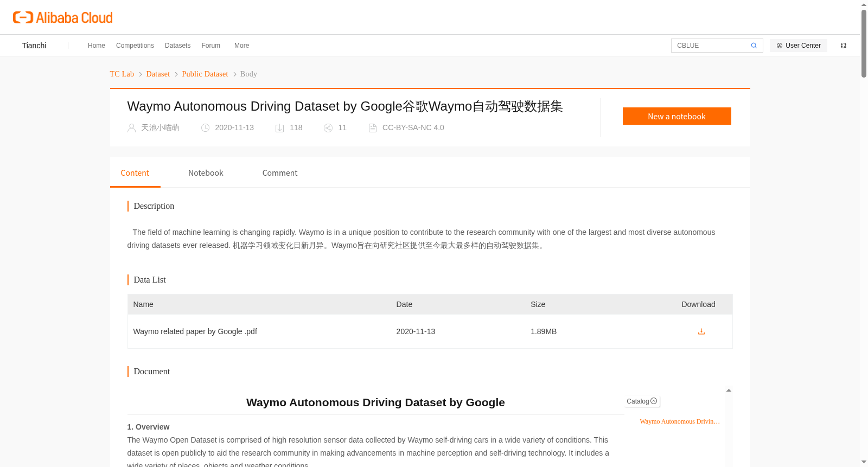Click the Alibaba Cloud logo
The image size is (868, 467).
63,17
